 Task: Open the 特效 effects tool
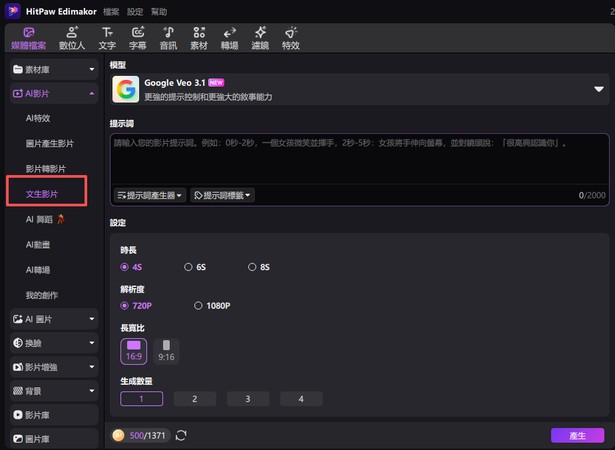point(291,38)
